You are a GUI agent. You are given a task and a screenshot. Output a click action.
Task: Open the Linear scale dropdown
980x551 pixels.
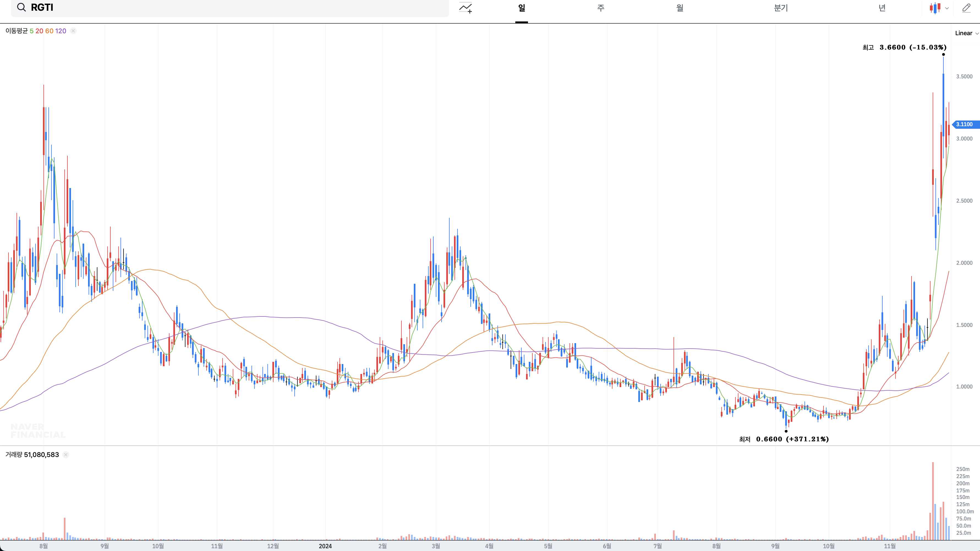coord(966,33)
